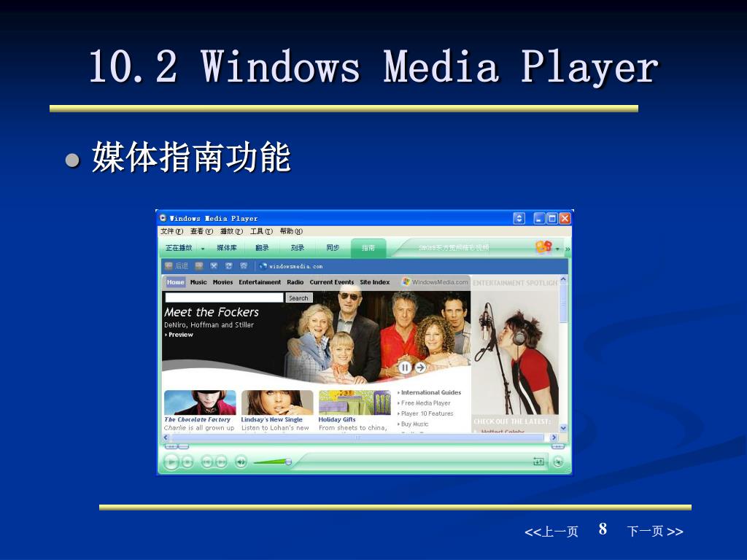This screenshot has height=560, width=747.
Task: Click the Windows Media Player title icon
Action: 163,218
